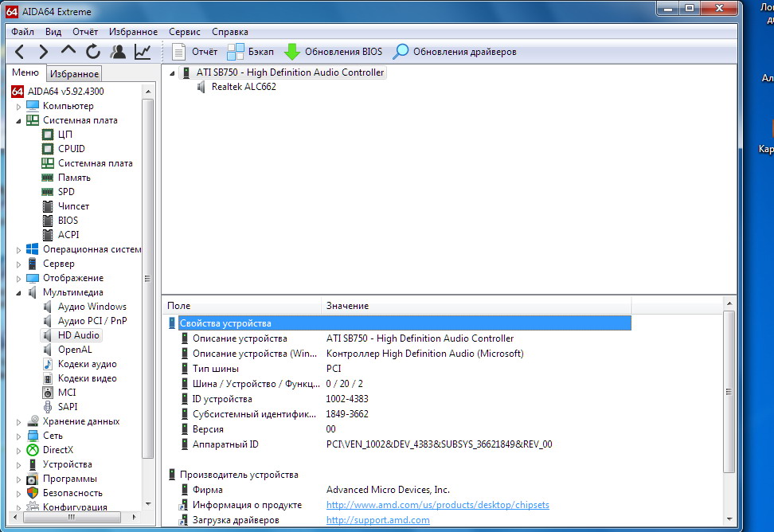Click the DirectX Xbox logo icon
The height and width of the screenshot is (532, 774).
33,450
